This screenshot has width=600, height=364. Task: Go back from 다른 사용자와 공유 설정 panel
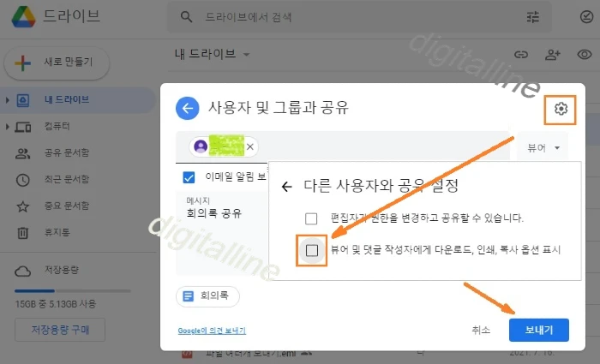(286, 187)
